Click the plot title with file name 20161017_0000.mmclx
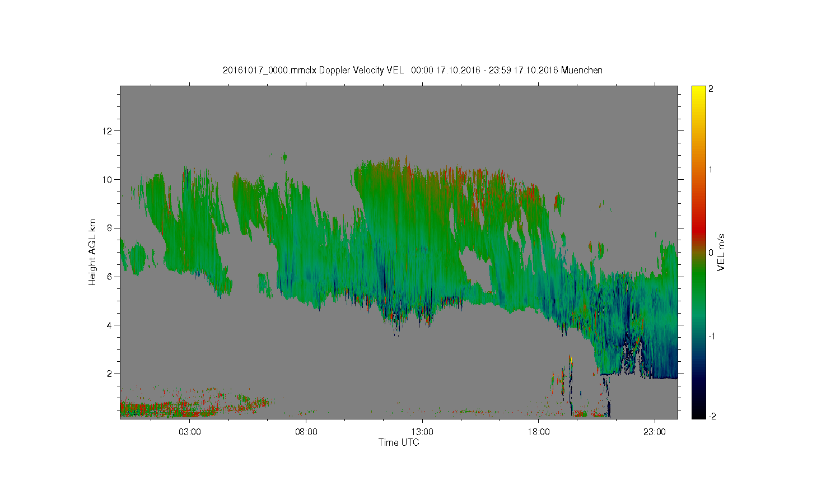Image resolution: width=840 pixels, height=504 pixels. (413, 70)
